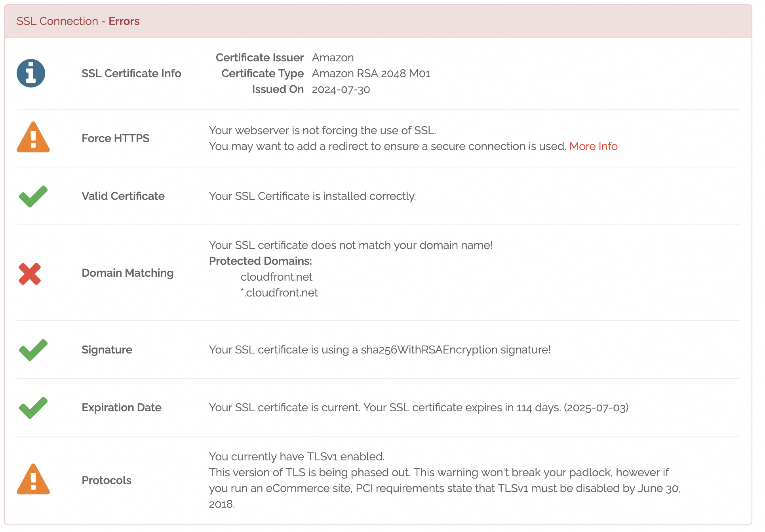Click the Domain Matching label

127,273
